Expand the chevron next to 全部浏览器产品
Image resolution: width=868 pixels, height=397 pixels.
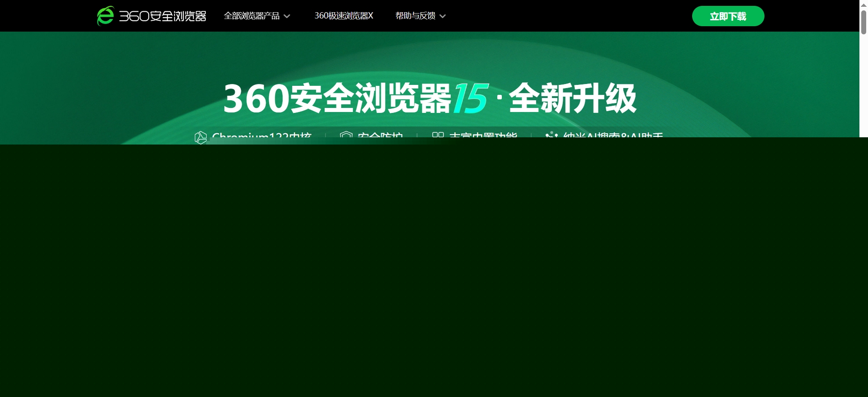coord(287,16)
